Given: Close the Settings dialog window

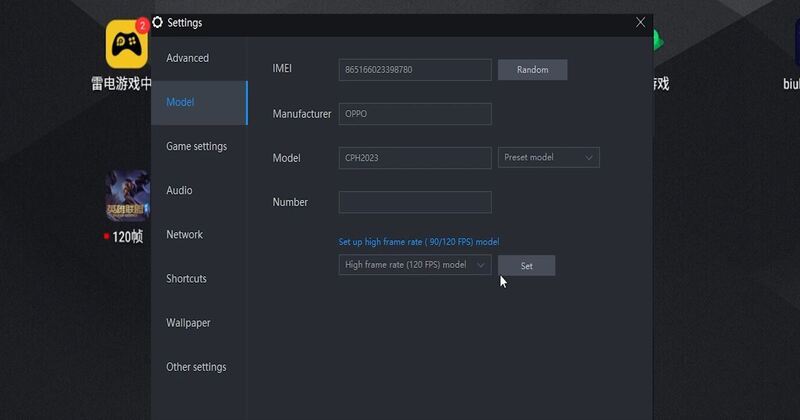Looking at the screenshot, I should (640, 22).
